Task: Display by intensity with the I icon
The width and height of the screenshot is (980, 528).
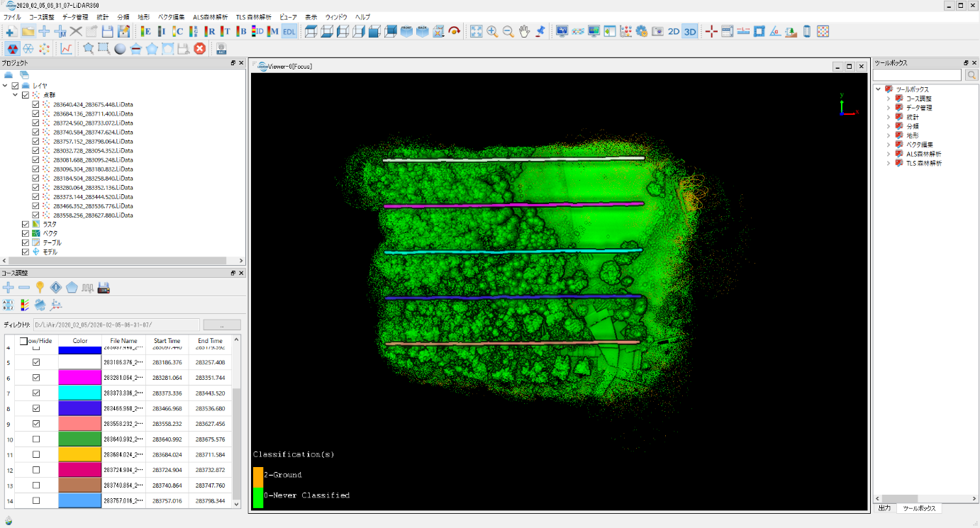Action: [x=162, y=31]
